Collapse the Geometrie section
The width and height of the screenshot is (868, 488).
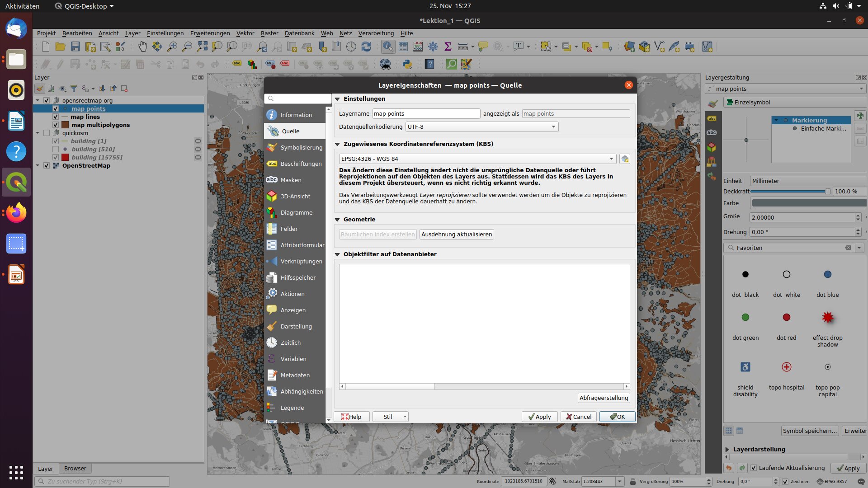coord(337,220)
